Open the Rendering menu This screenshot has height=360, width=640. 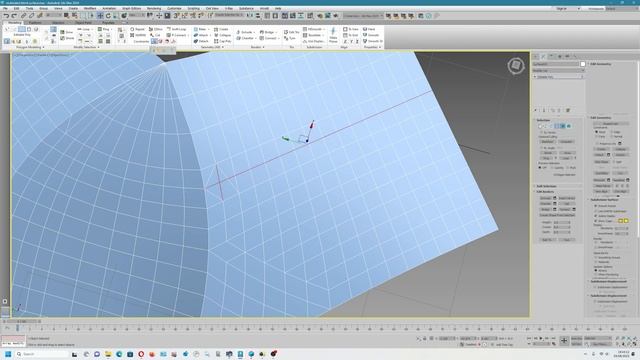[x=154, y=8]
